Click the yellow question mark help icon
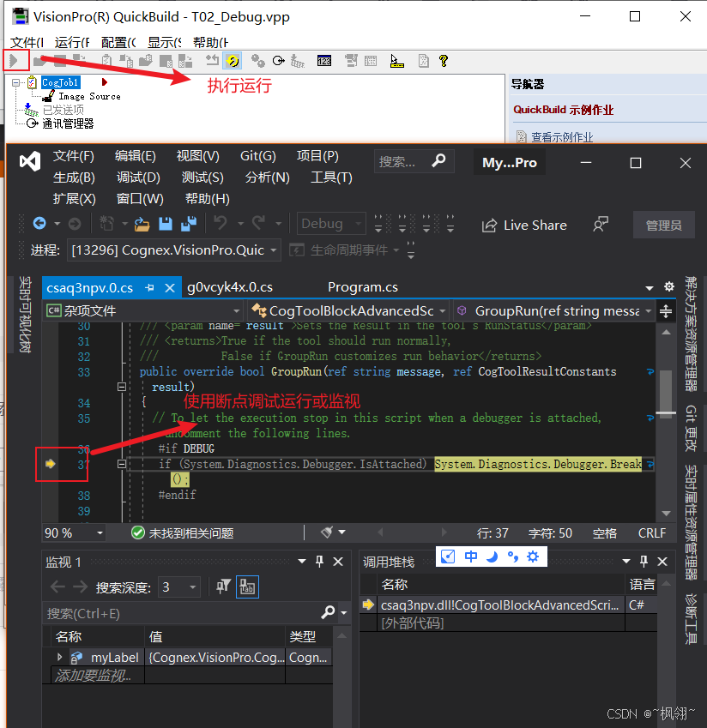The image size is (707, 728). pos(444,60)
